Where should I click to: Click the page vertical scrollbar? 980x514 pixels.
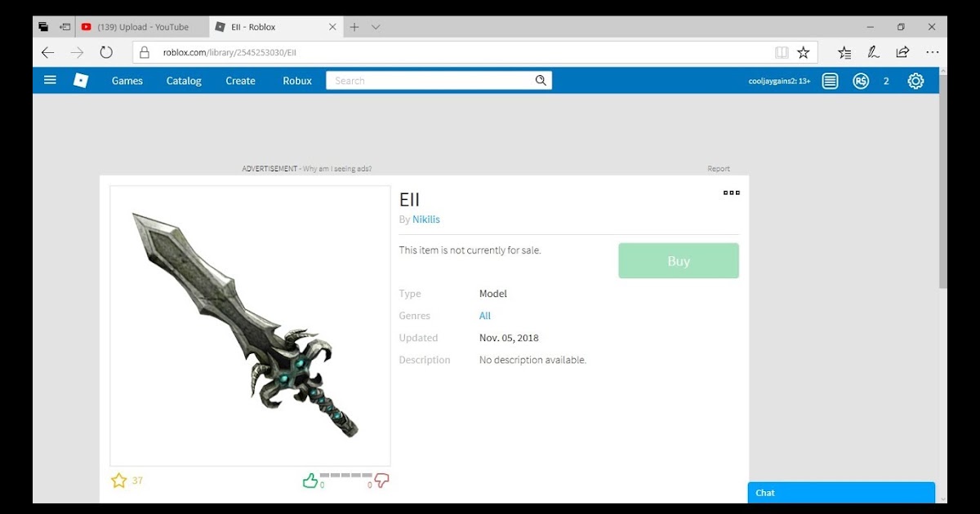pos(942,179)
